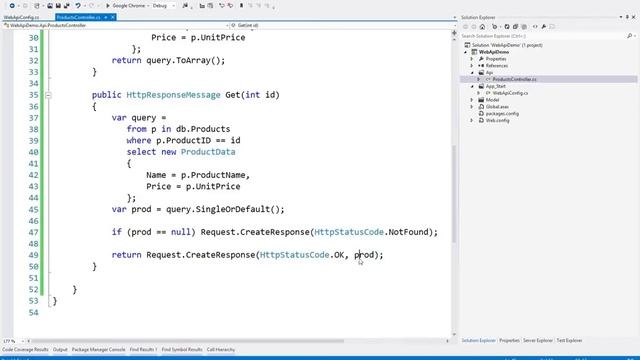Screen dimensions: 640x360
Task: Click the editor split-window handle above scrollbar
Action: pos(454,33)
